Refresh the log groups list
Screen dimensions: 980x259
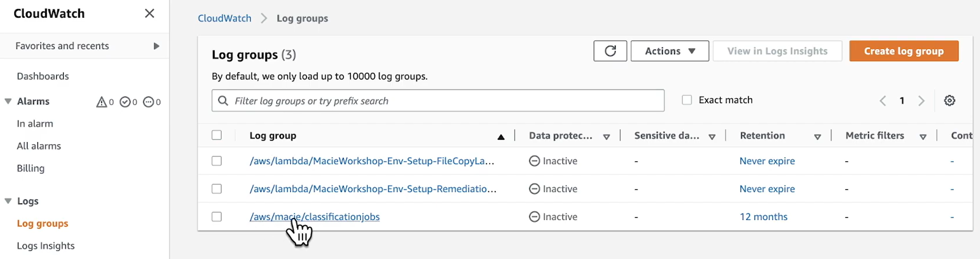[x=610, y=51]
